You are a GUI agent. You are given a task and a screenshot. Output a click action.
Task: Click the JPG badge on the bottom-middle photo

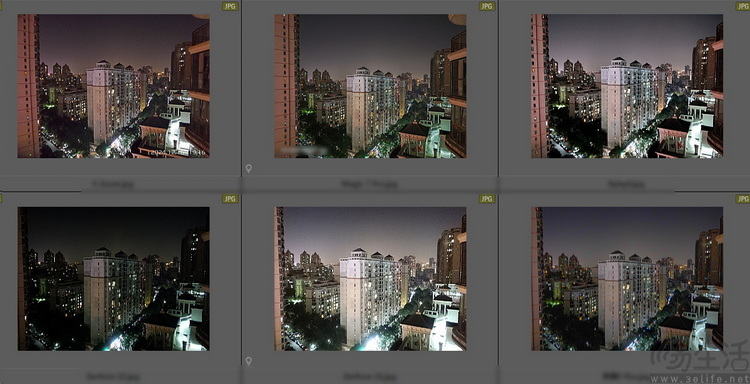point(487,198)
